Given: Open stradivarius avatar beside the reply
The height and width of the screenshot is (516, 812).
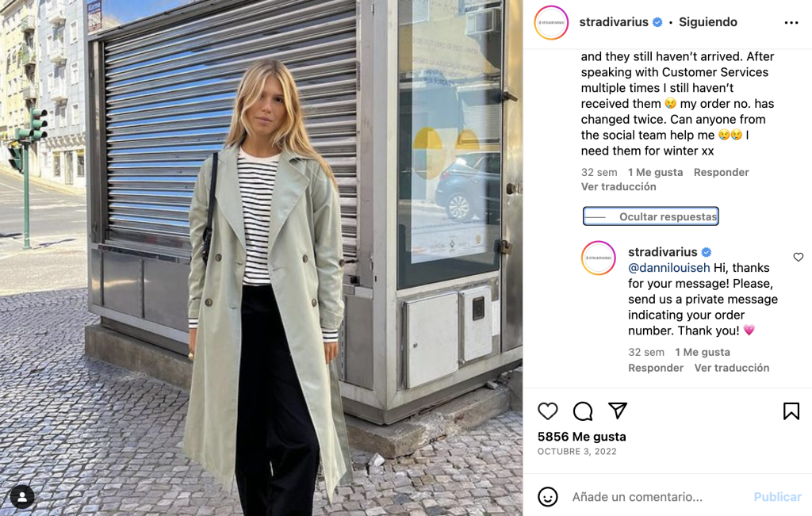Looking at the screenshot, I should click(x=598, y=258).
